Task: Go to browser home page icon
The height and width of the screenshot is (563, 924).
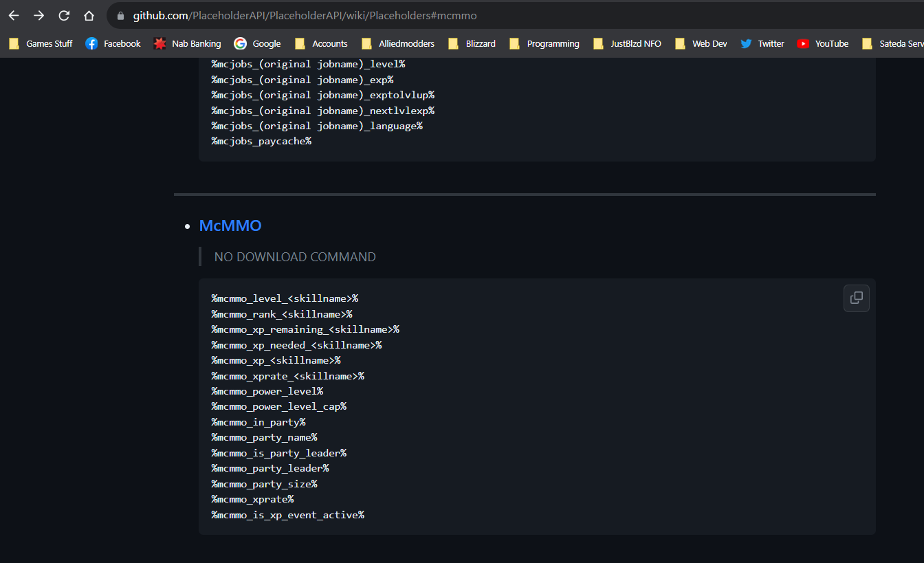Action: click(x=89, y=15)
